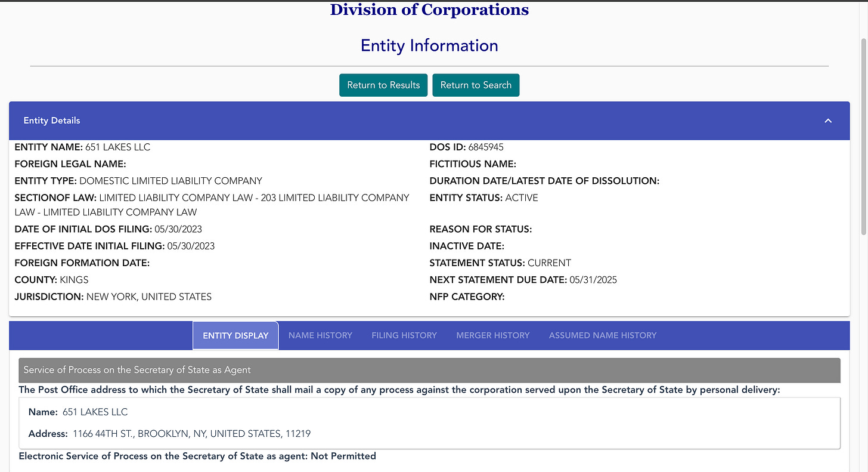The height and width of the screenshot is (472, 868).
Task: Click the Service of Process section header
Action: tap(429, 370)
